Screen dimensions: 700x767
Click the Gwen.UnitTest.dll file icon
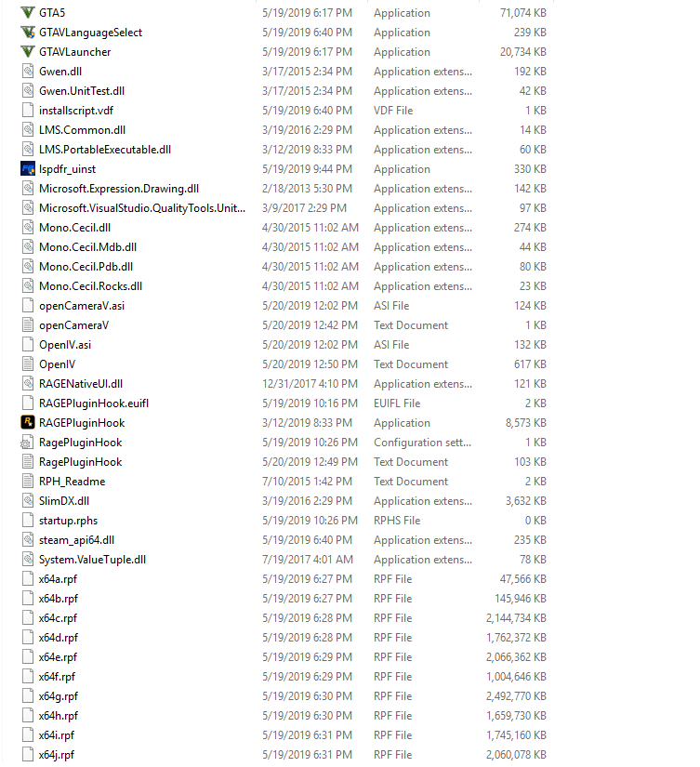28,91
